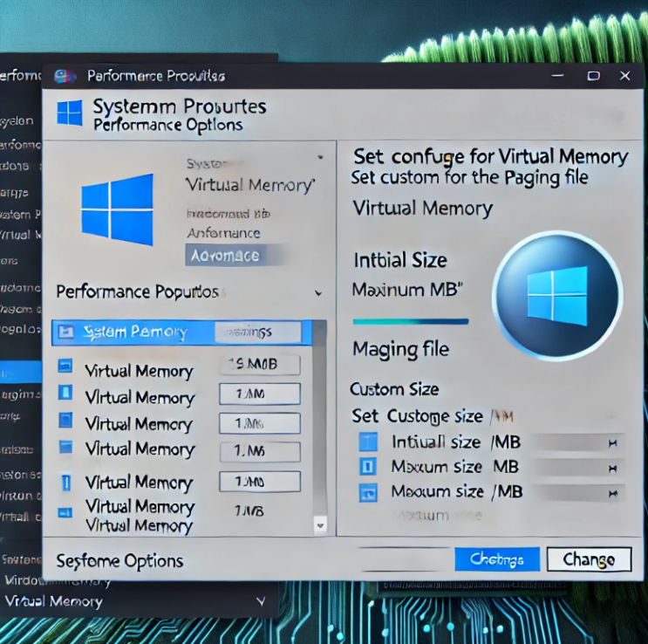Click the title bar application icon
648x644 pixels.
(65, 76)
